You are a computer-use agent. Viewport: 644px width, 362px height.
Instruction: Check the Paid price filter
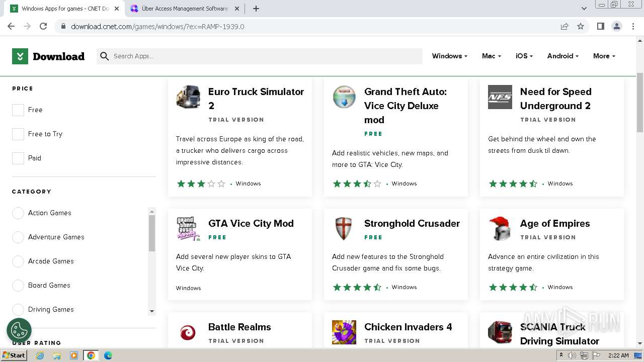[x=18, y=158]
